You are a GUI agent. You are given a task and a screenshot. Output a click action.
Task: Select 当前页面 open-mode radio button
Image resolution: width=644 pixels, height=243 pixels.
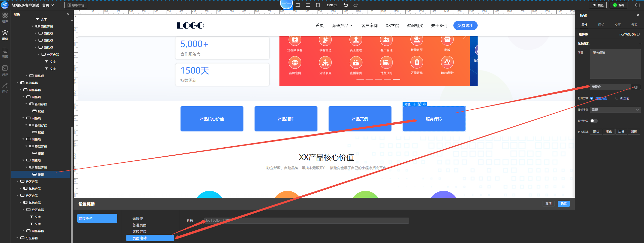(592, 98)
